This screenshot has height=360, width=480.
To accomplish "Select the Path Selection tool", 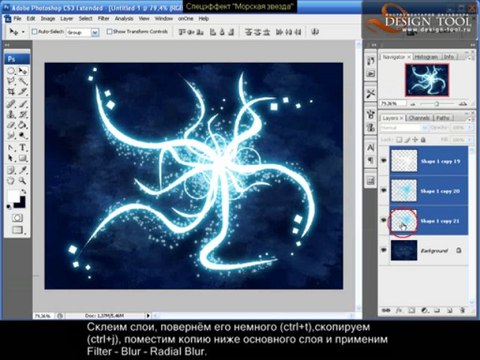I will tap(11, 158).
